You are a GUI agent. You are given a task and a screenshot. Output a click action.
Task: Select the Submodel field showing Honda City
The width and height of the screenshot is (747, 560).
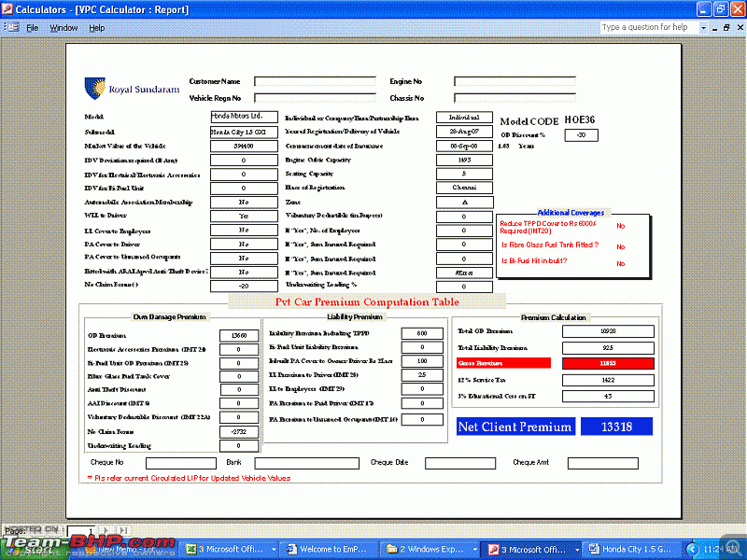tap(244, 132)
